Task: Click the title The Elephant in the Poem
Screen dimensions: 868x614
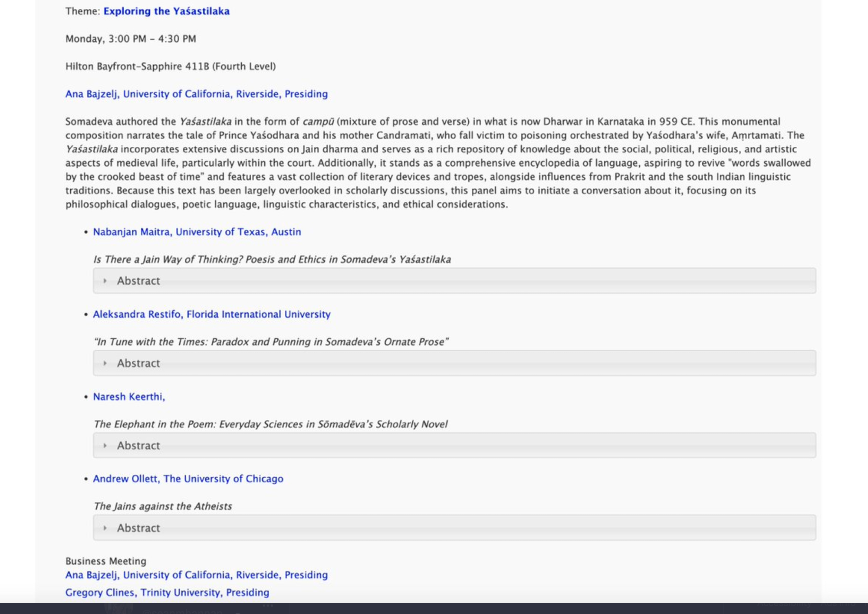Action: 270,424
